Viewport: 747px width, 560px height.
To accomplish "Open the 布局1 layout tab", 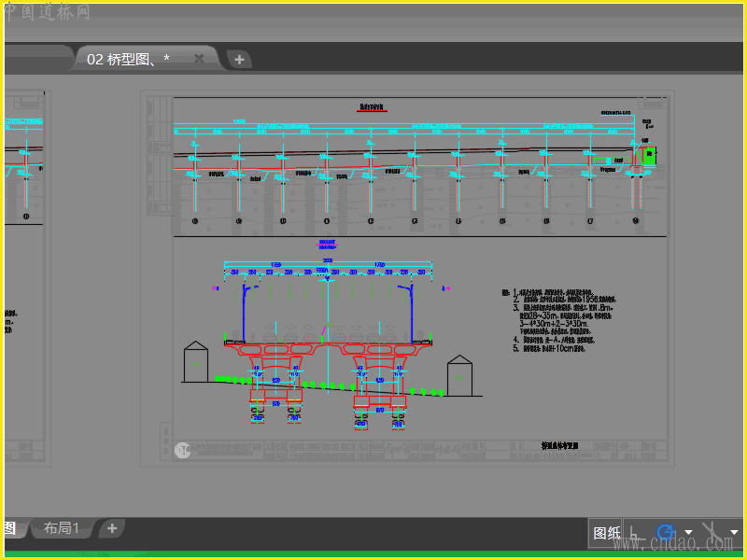I will 61,528.
